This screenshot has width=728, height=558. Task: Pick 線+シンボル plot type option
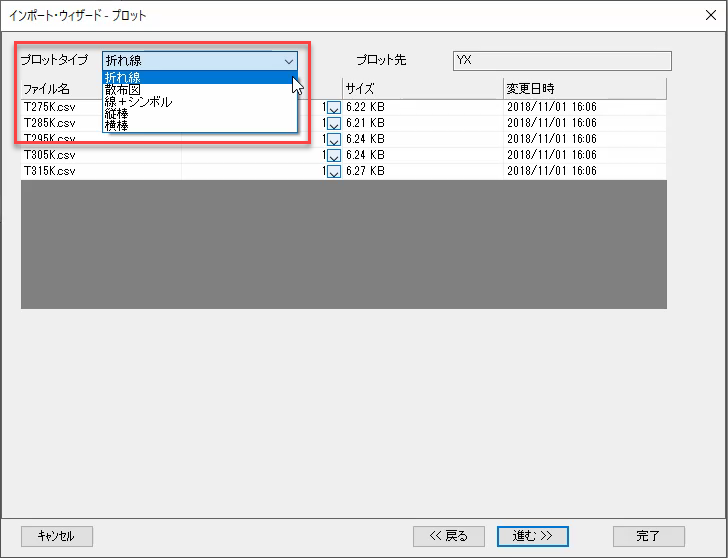click(199, 102)
